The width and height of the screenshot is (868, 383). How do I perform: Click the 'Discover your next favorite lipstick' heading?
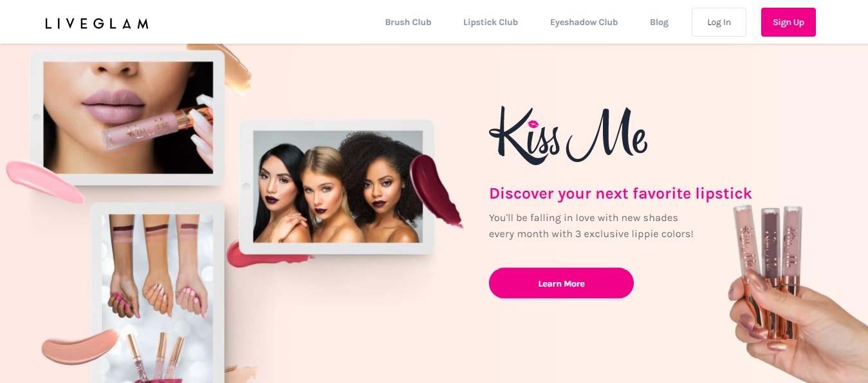pos(620,193)
